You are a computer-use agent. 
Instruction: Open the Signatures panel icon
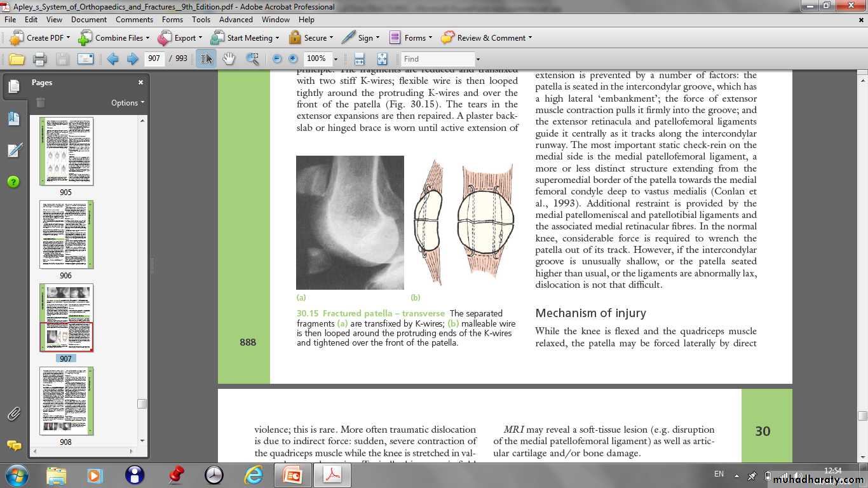pos(14,151)
